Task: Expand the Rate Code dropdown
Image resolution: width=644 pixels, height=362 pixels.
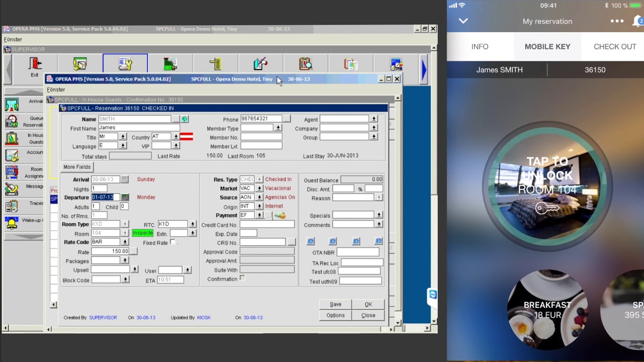Action: 125,242
